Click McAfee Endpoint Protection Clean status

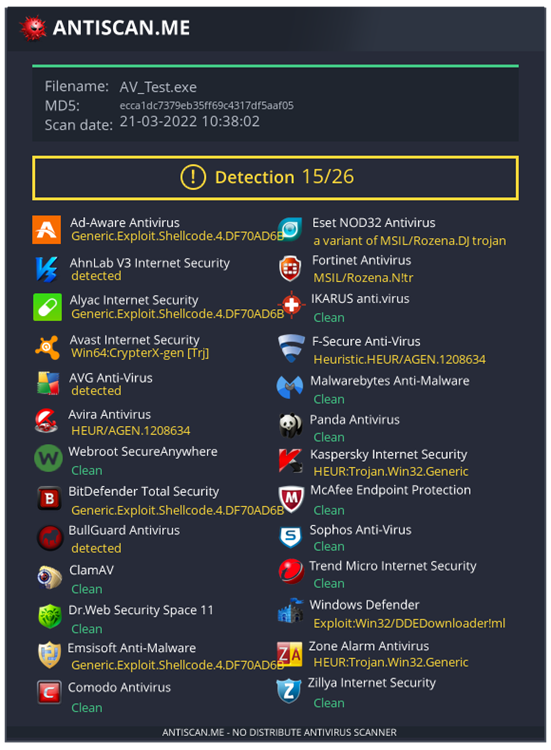(329, 511)
